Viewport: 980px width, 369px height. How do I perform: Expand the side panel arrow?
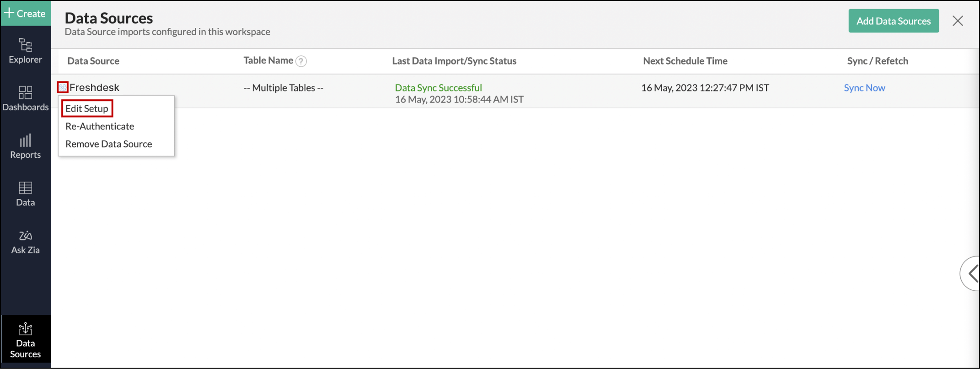(972, 273)
